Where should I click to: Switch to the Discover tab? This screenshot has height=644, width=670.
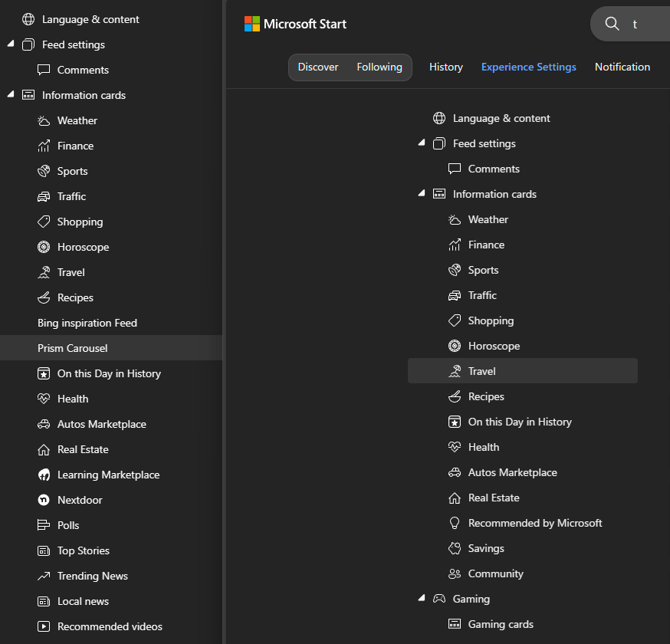click(x=318, y=67)
